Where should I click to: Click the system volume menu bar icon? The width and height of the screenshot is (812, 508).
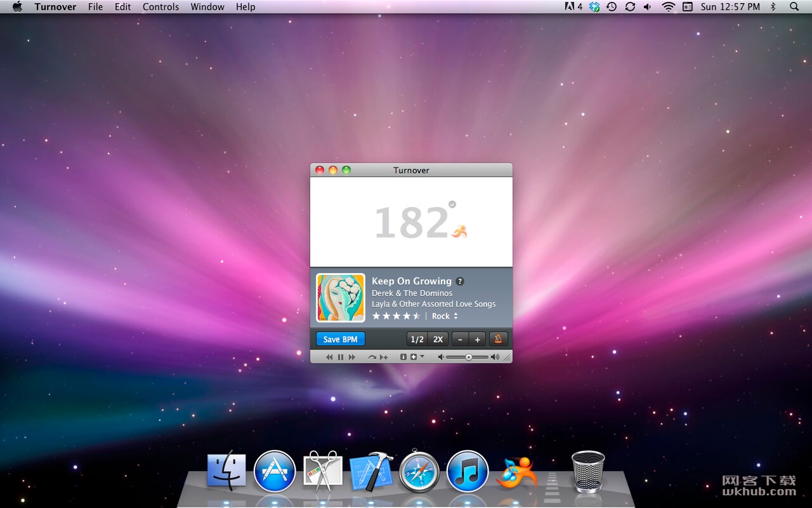pos(647,7)
